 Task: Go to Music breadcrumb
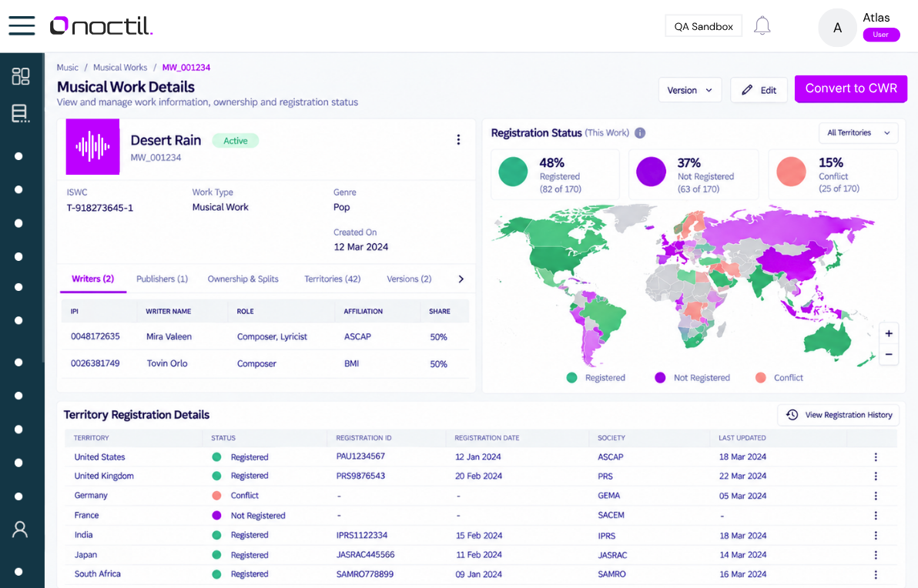(67, 67)
